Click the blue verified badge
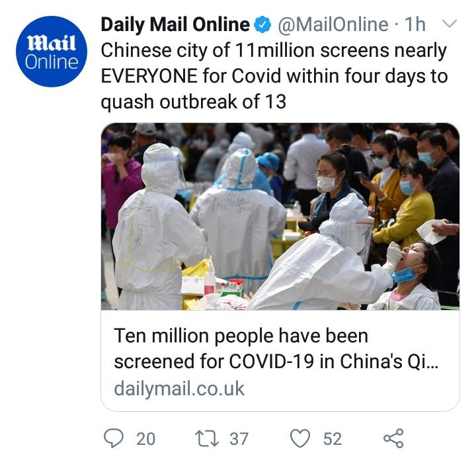Viewport: 476px width, 464px height. pyautogui.click(x=262, y=24)
